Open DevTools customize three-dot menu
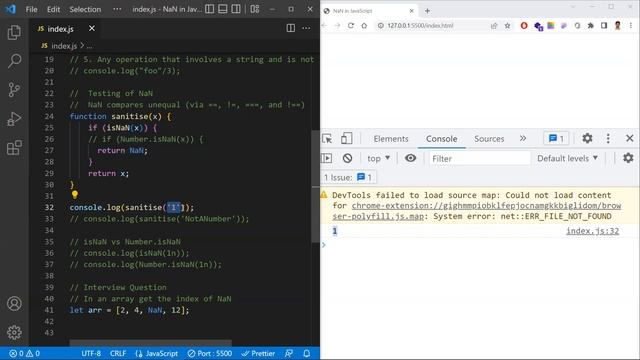The height and width of the screenshot is (360, 640). (x=608, y=138)
